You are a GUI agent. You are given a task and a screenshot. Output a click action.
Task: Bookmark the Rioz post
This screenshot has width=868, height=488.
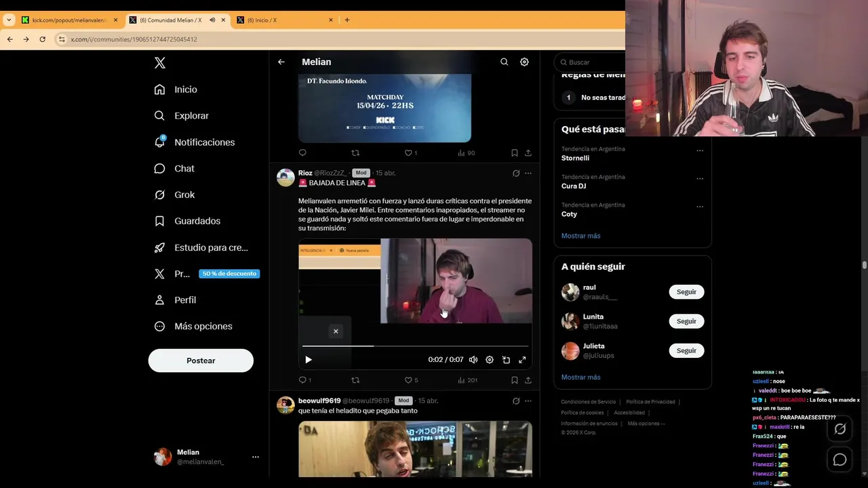point(515,380)
